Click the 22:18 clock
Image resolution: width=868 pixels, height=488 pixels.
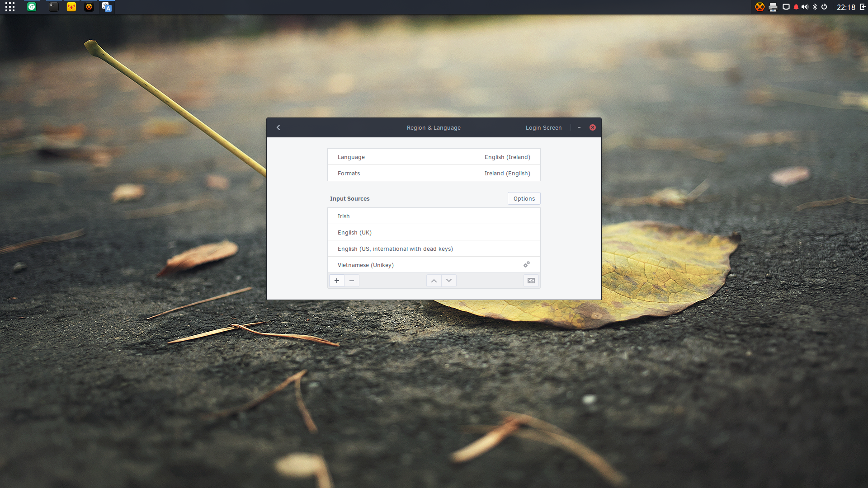coord(846,7)
